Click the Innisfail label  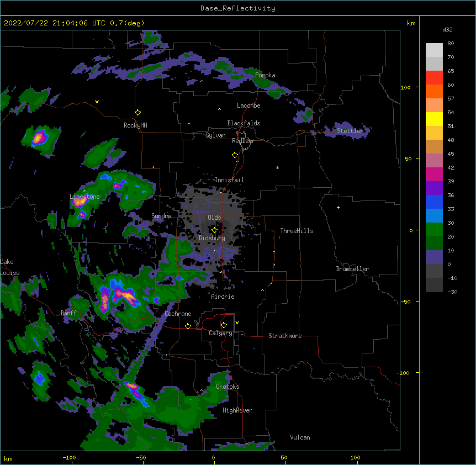pyautogui.click(x=229, y=180)
